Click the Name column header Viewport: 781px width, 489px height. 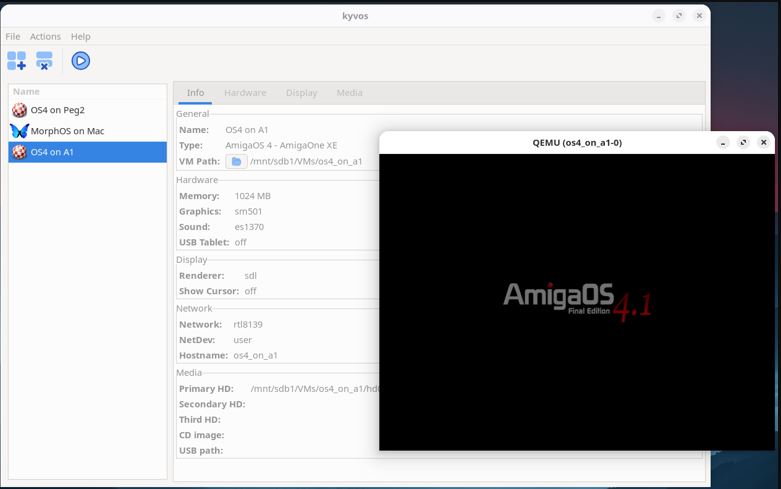coord(27,91)
